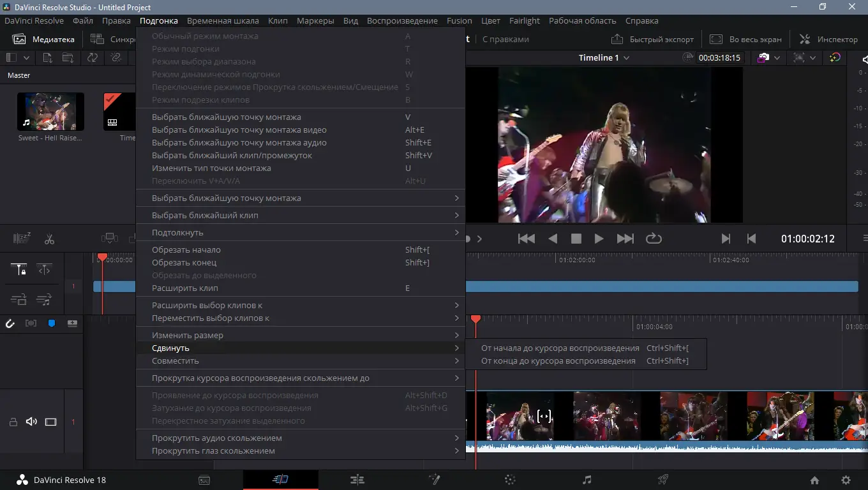This screenshot has width=868, height=490.
Task: Select the Sweet - Hell Raiser clip thumbnail
Action: 50,112
